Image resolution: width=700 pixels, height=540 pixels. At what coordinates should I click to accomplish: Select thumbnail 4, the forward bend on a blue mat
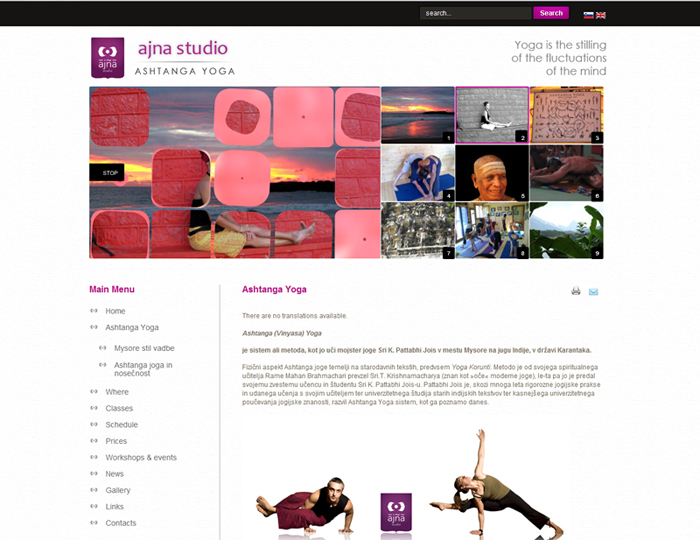click(417, 173)
